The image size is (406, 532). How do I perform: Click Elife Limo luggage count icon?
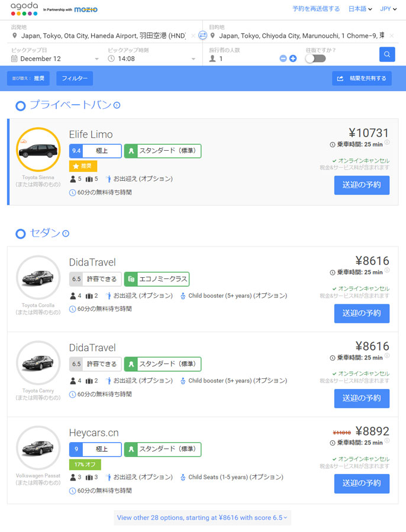(x=89, y=179)
